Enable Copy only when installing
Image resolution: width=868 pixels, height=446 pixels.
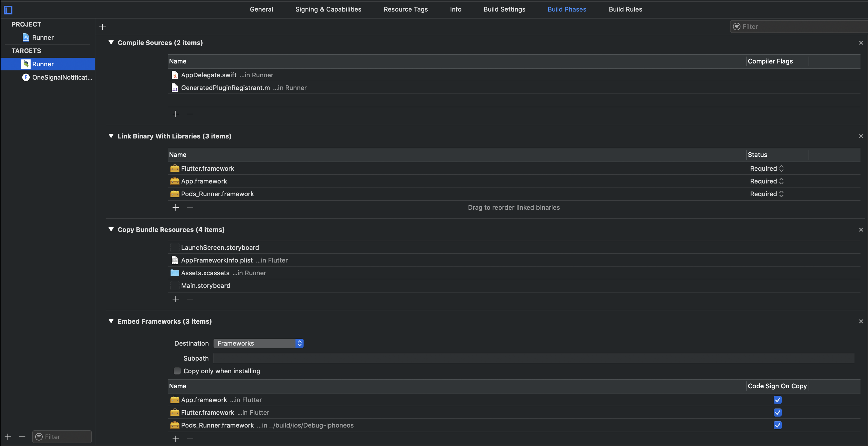click(177, 371)
